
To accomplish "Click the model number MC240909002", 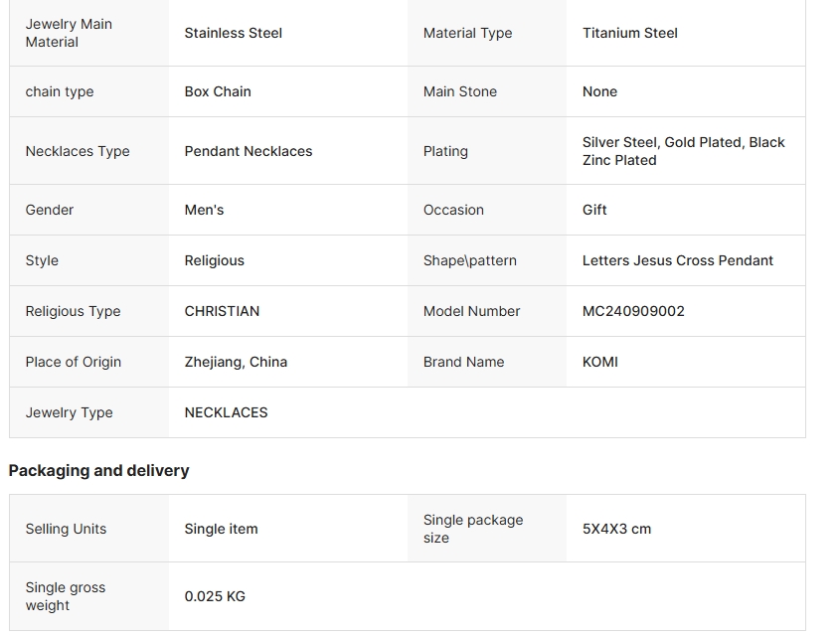I will pos(633,311).
